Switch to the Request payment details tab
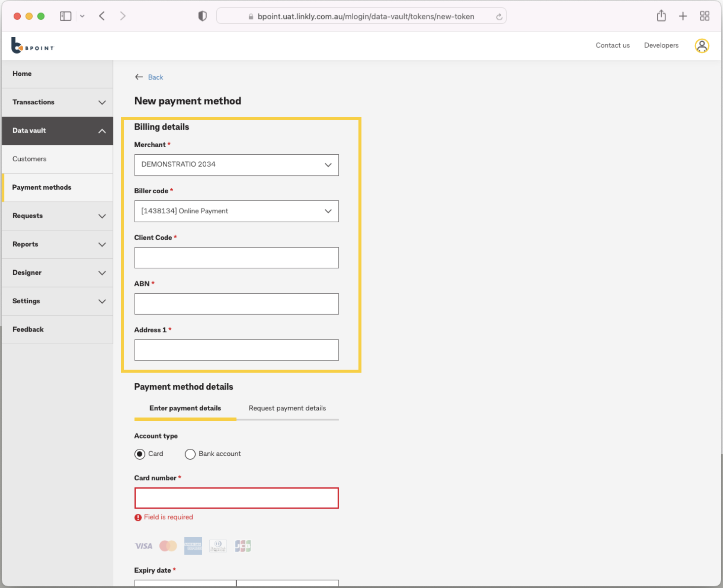The image size is (723, 588). (287, 408)
